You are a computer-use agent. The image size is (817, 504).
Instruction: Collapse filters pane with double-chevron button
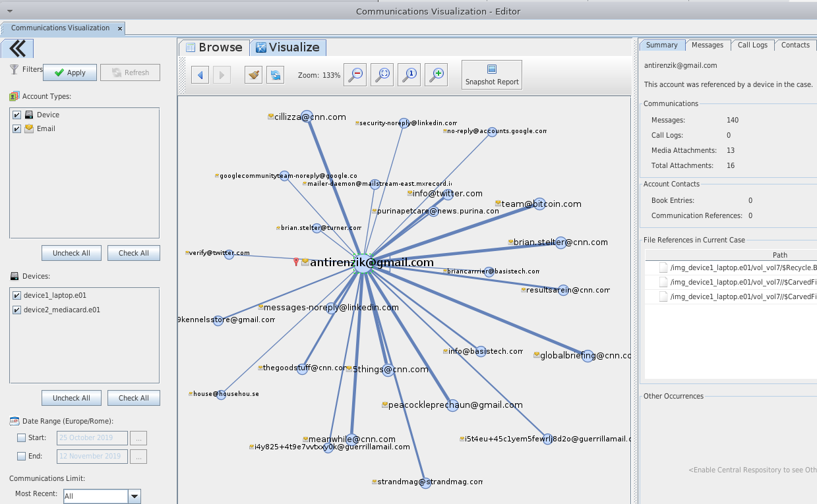click(18, 48)
